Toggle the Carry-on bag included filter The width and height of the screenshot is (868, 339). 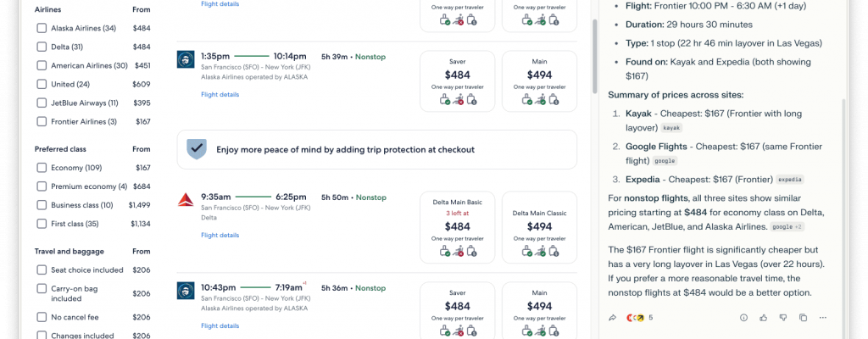42,288
